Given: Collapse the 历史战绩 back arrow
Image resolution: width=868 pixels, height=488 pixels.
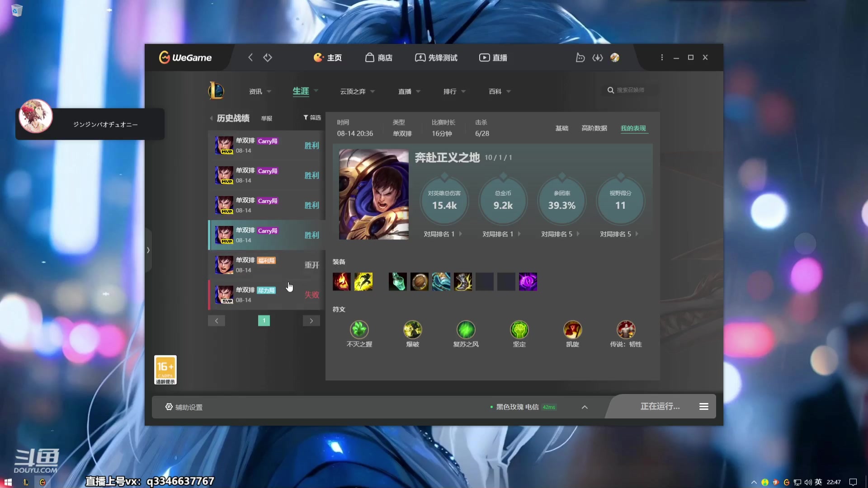Looking at the screenshot, I should pos(211,118).
